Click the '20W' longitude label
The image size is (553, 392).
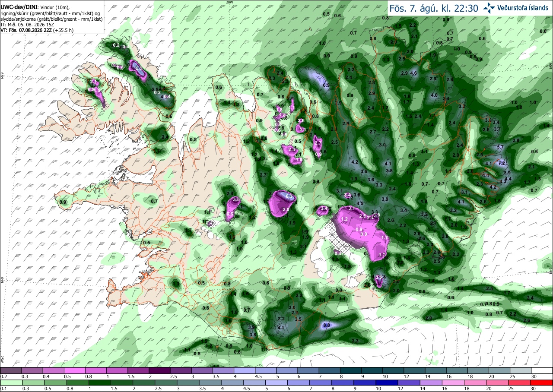pyautogui.click(x=229, y=2)
